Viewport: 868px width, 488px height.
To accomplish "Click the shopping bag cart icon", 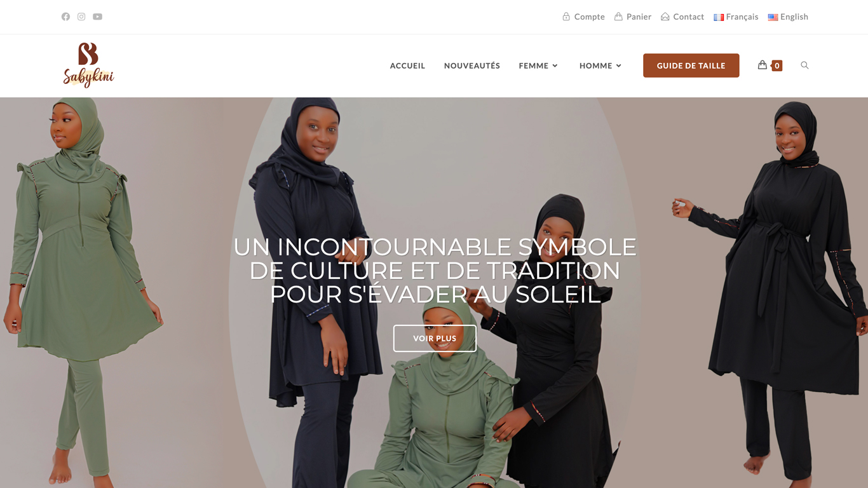I will click(762, 65).
